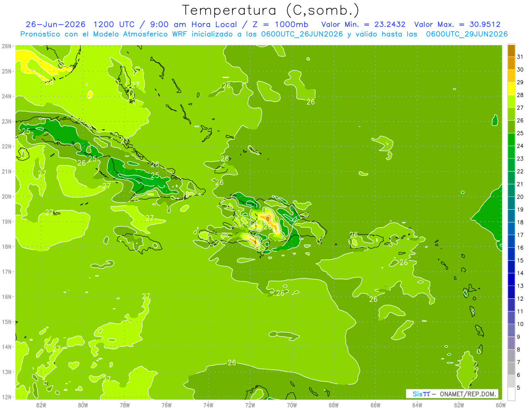Image resolution: width=532 pixels, height=411 pixels.
Task: Click the color scale value '24'
Action: [520, 146]
